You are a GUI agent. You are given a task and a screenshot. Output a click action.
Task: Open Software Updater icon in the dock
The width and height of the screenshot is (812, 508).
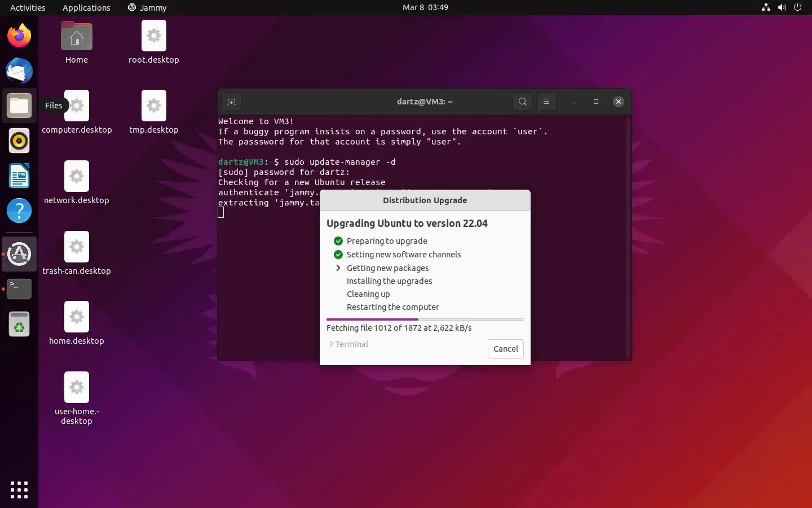click(x=19, y=254)
